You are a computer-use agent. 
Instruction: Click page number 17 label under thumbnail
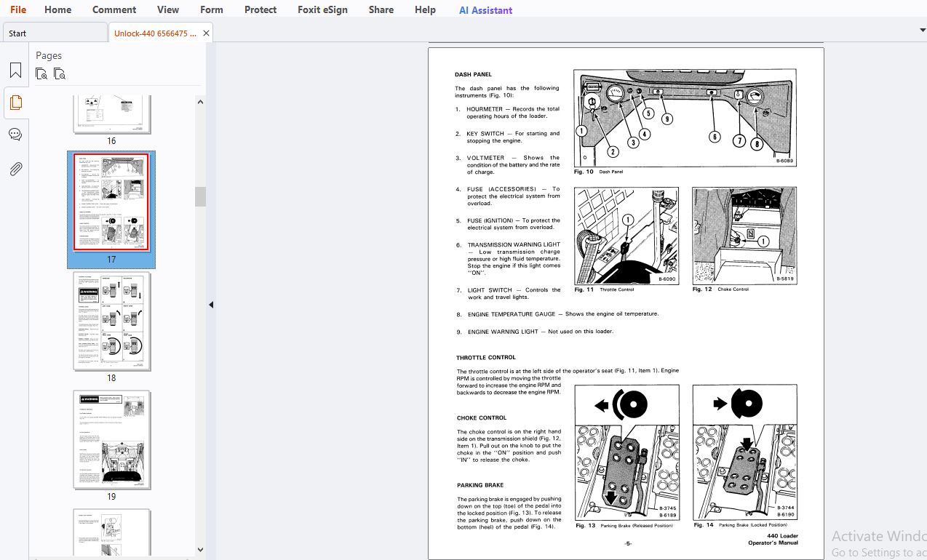coord(111,260)
